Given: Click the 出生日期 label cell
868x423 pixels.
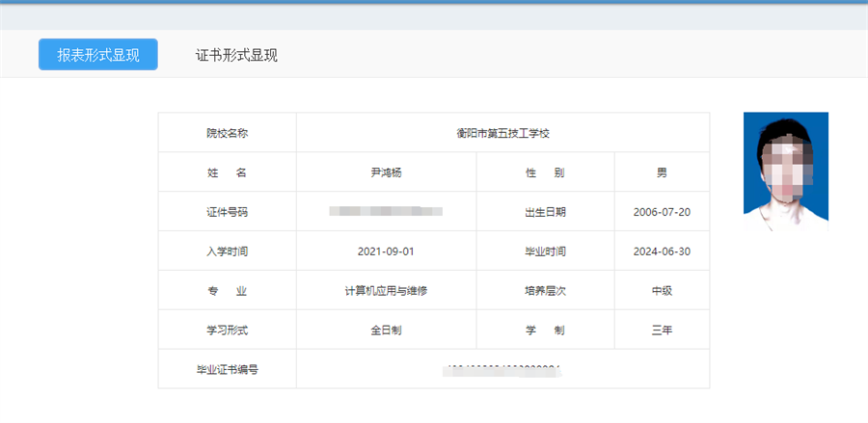Looking at the screenshot, I should click(x=545, y=212).
